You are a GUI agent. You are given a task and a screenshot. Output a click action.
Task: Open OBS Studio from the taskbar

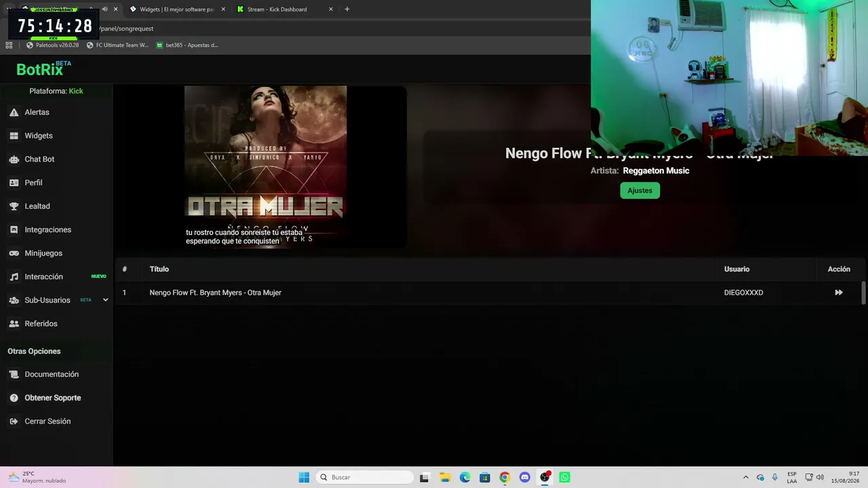[545, 477]
